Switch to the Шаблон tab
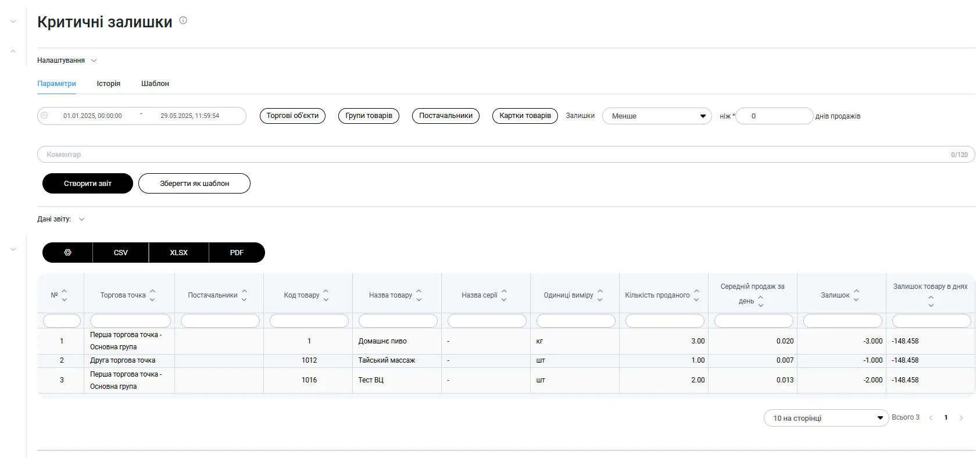This screenshot has height=458, width=980. 155,84
